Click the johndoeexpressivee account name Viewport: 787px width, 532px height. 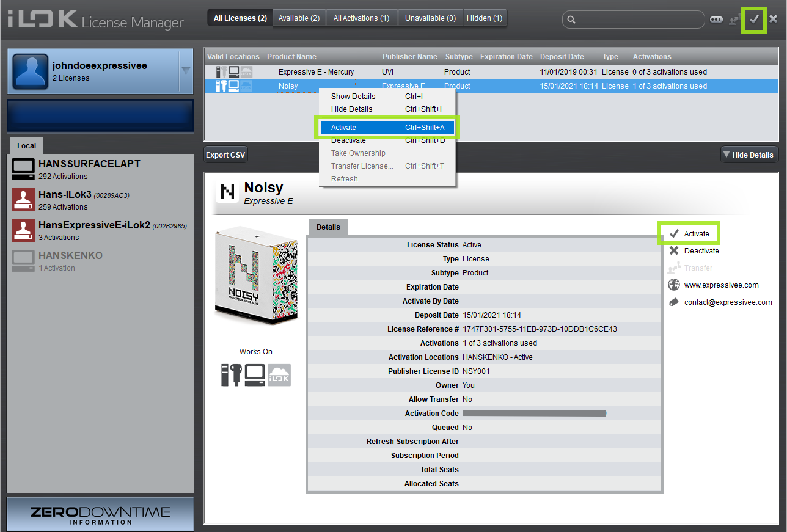coord(100,66)
